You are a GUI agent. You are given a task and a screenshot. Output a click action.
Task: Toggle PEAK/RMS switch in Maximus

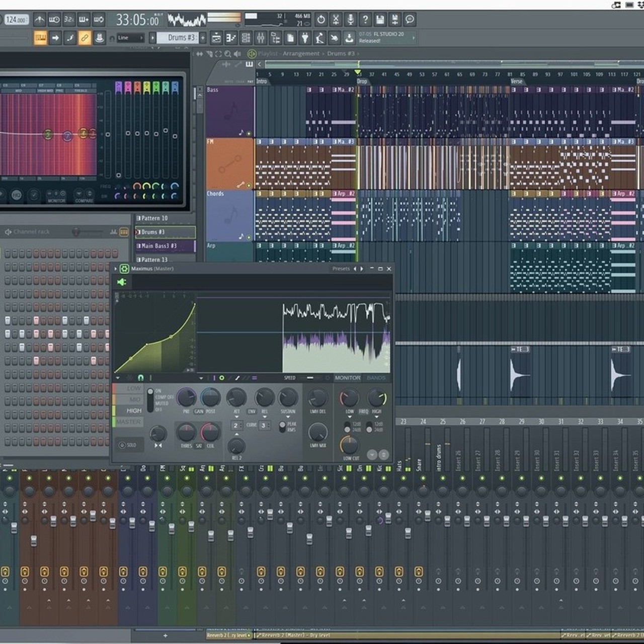coord(282,426)
